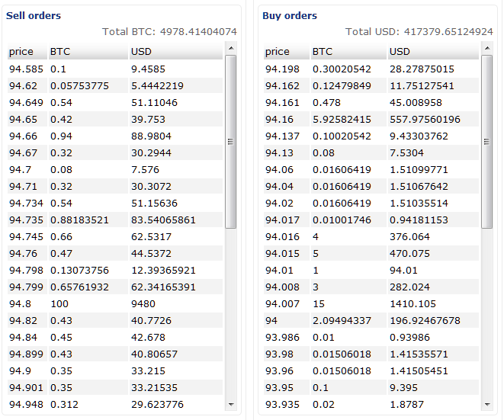Sort sell orders by USD column header
Viewport: 504px width, 420px height.
[176, 51]
